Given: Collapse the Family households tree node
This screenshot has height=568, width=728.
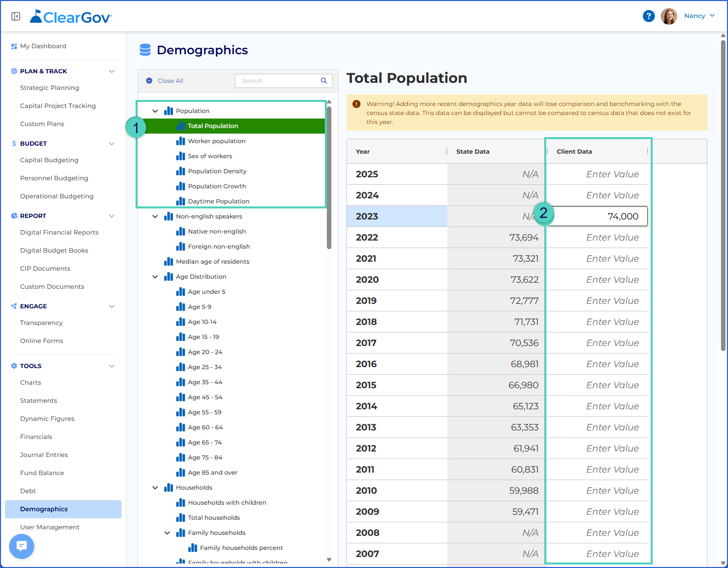Looking at the screenshot, I should tap(167, 533).
